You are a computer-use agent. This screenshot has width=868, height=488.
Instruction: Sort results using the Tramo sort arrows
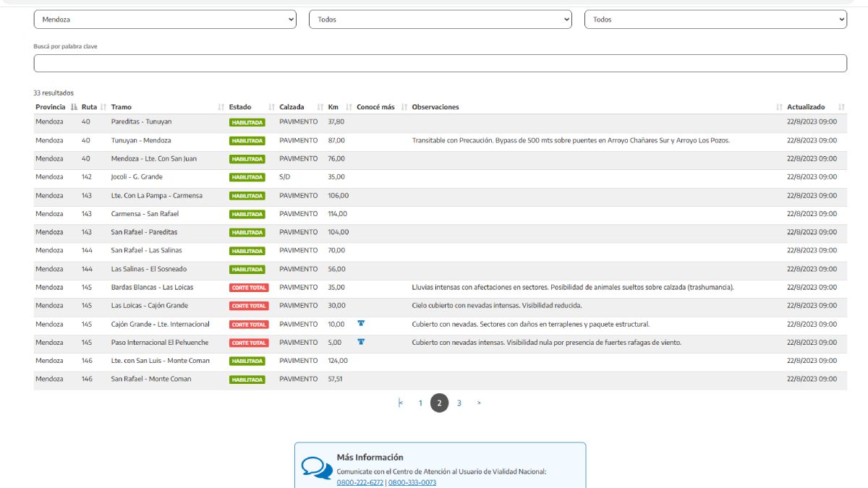(x=221, y=107)
